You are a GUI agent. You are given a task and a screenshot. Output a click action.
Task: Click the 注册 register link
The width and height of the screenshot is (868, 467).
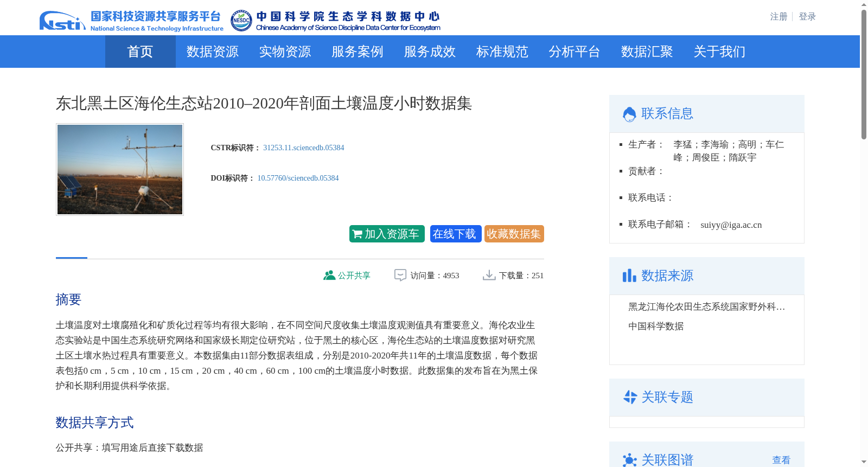pyautogui.click(x=778, y=17)
